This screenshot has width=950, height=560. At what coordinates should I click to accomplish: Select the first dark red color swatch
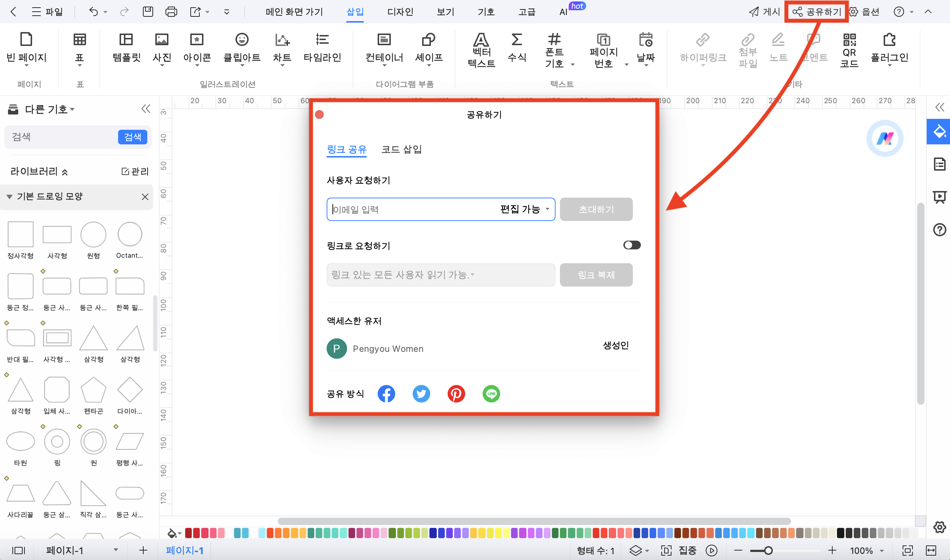tap(188, 533)
